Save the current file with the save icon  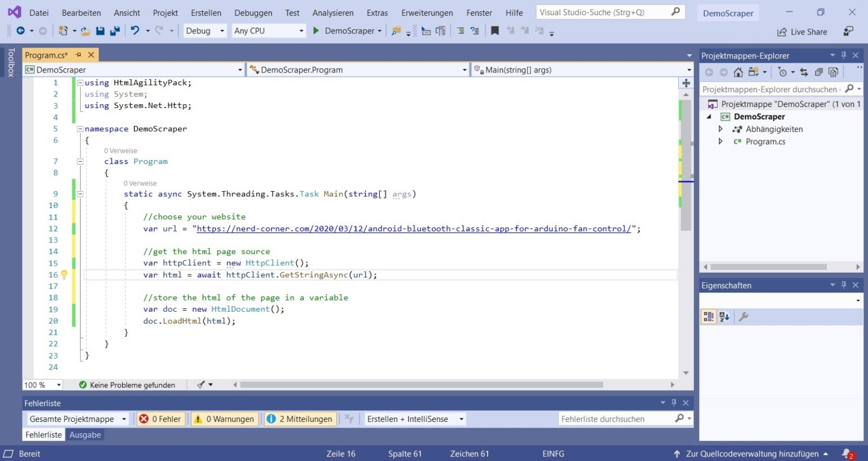tap(99, 31)
